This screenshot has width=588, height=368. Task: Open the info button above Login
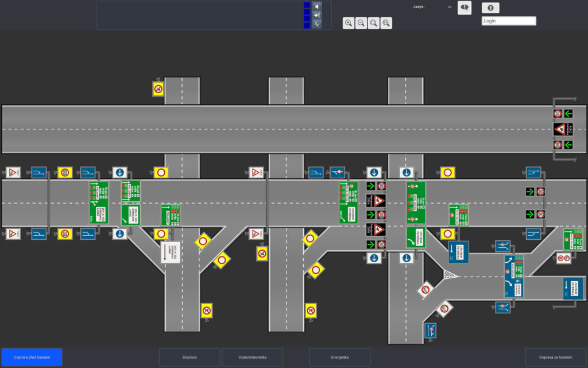[x=490, y=8]
